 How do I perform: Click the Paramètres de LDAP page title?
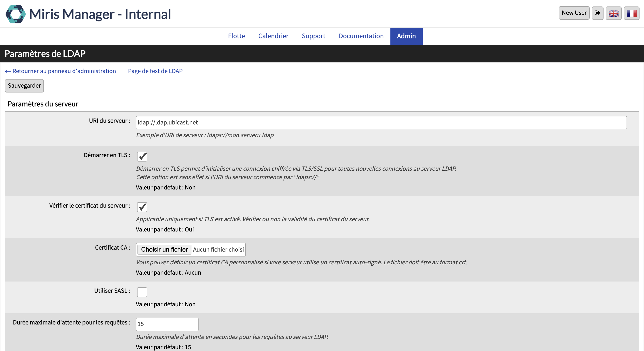[45, 53]
